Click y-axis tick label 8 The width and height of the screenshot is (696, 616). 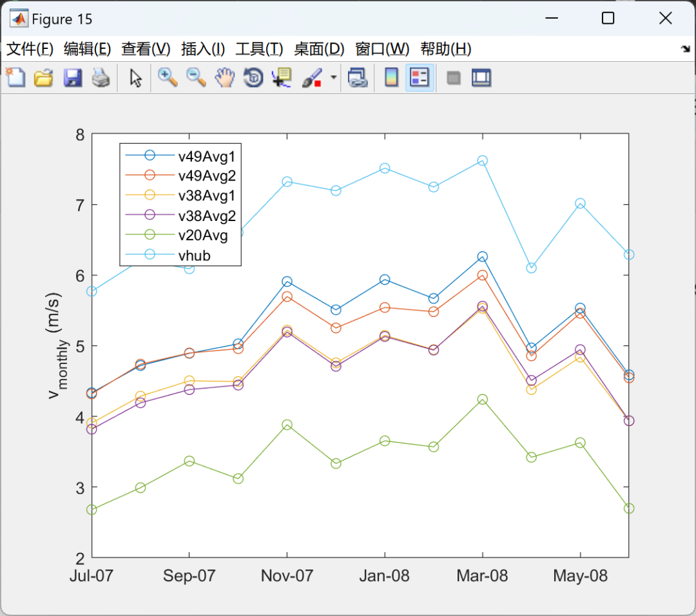pyautogui.click(x=80, y=135)
